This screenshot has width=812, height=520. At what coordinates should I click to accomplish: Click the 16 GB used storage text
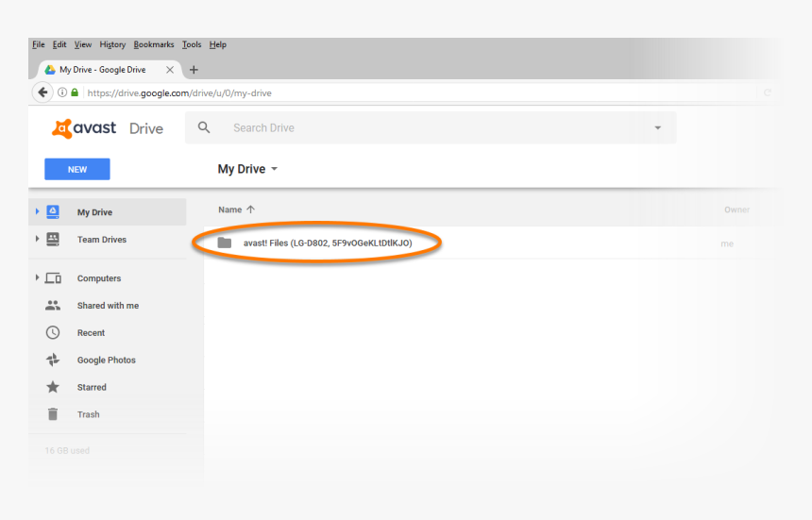coord(67,451)
